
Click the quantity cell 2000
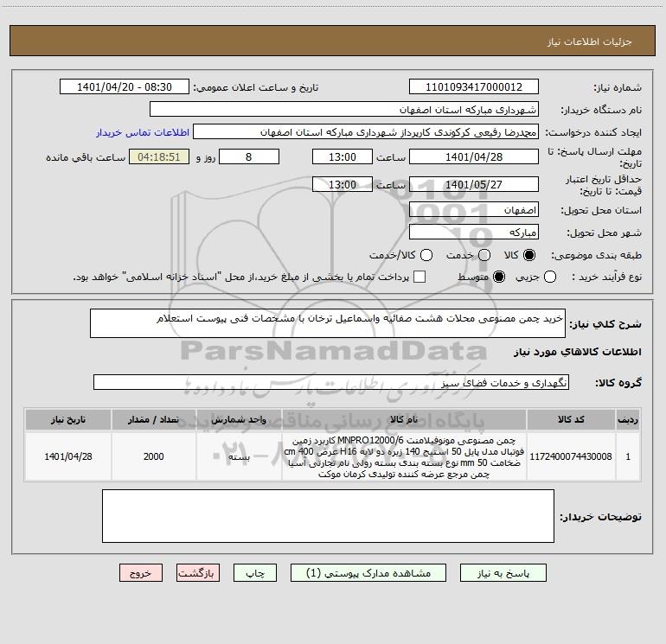click(153, 456)
